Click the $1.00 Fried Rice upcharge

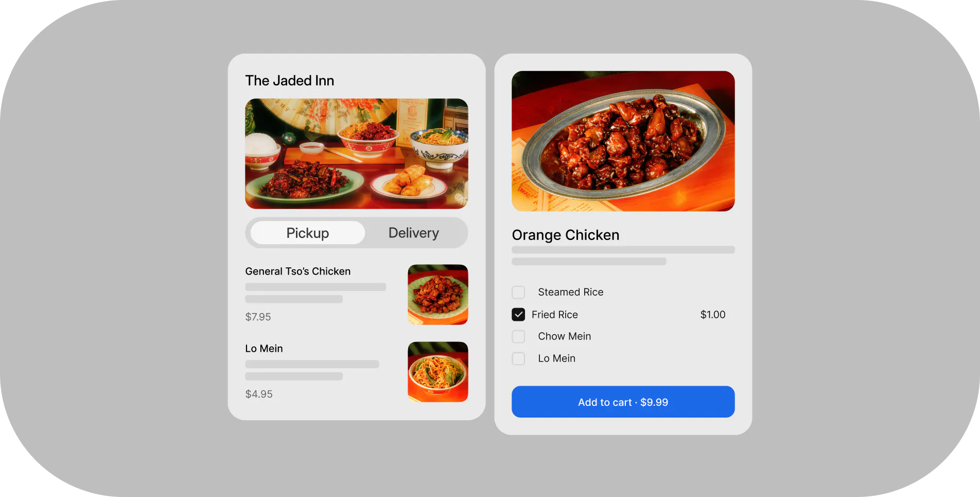pos(713,315)
